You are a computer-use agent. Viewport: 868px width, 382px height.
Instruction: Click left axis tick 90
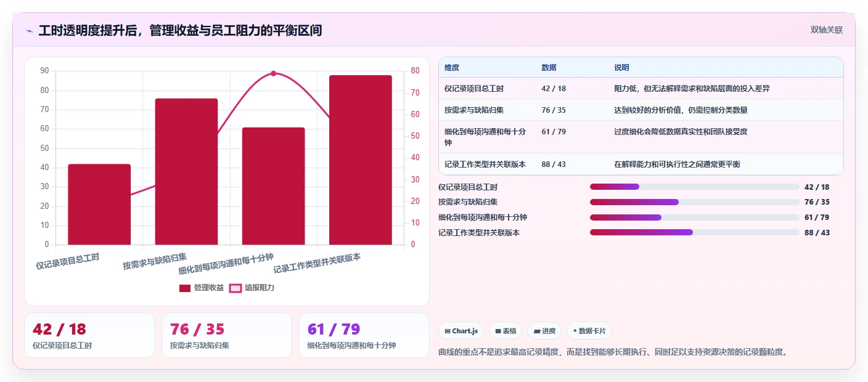point(44,71)
